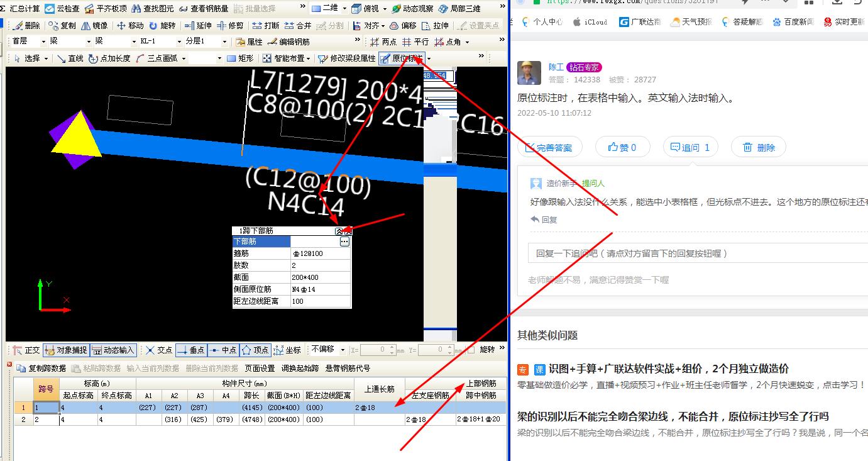Click 回复 reply link under comment
Image resolution: width=868 pixels, height=461 pixels.
coord(544,219)
